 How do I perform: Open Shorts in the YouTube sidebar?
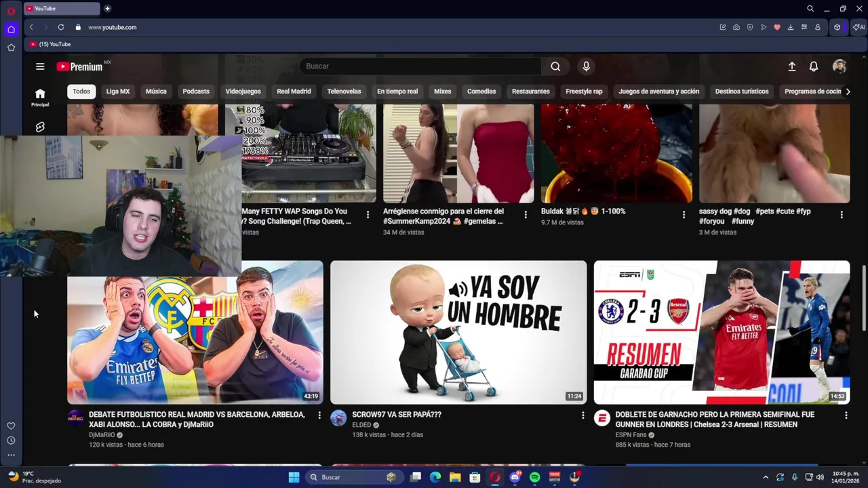pyautogui.click(x=40, y=127)
